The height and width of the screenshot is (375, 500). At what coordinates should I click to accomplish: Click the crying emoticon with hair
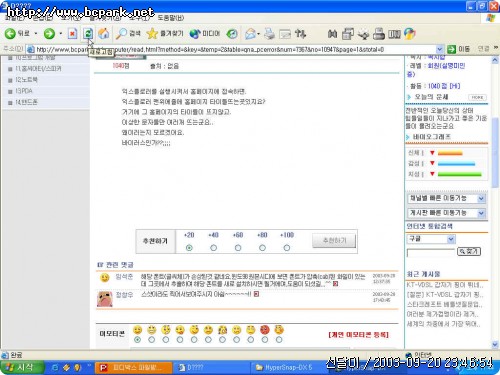[222, 330]
